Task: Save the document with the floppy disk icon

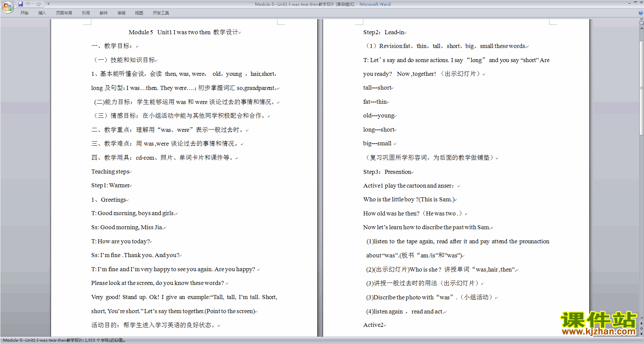Action: click(20, 4)
